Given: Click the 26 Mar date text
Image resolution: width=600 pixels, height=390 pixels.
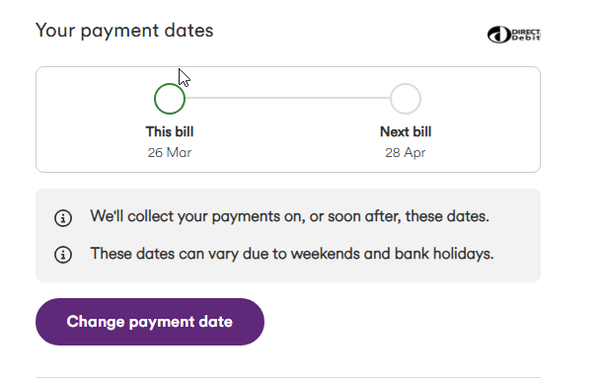Looking at the screenshot, I should click(x=170, y=153).
